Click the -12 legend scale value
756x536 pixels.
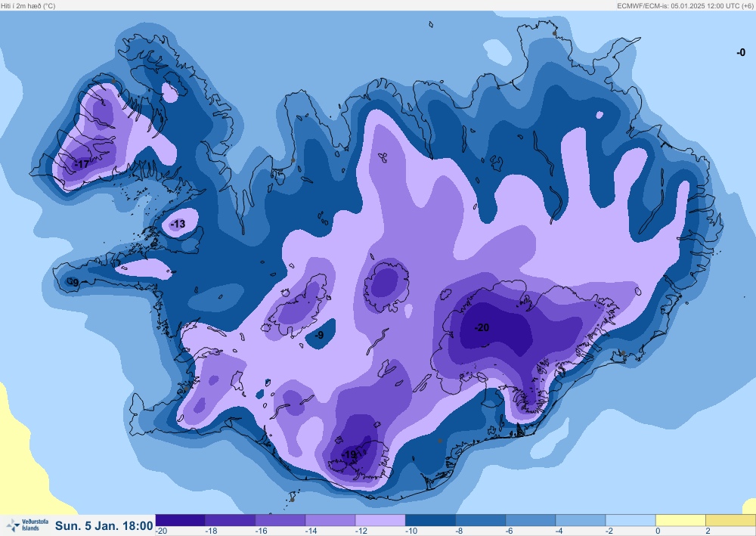pyautogui.click(x=361, y=531)
